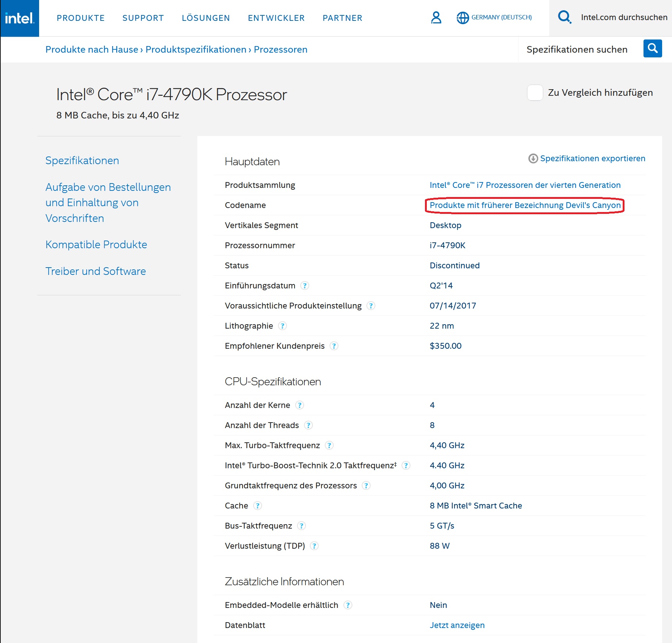Open help icon for Embedded-Modelle erhältlich
This screenshot has width=672, height=643.
348,605
